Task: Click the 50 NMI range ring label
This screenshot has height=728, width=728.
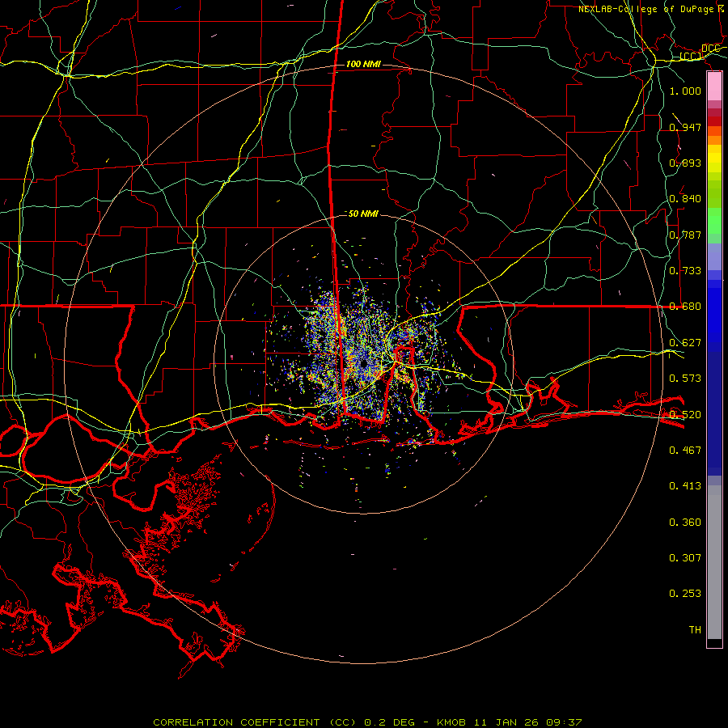Action: coord(363,214)
